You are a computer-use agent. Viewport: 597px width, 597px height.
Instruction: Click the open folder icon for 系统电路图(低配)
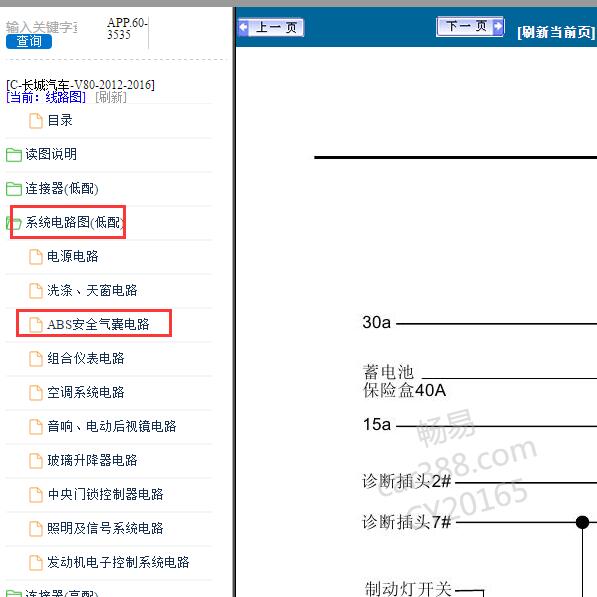[14, 223]
